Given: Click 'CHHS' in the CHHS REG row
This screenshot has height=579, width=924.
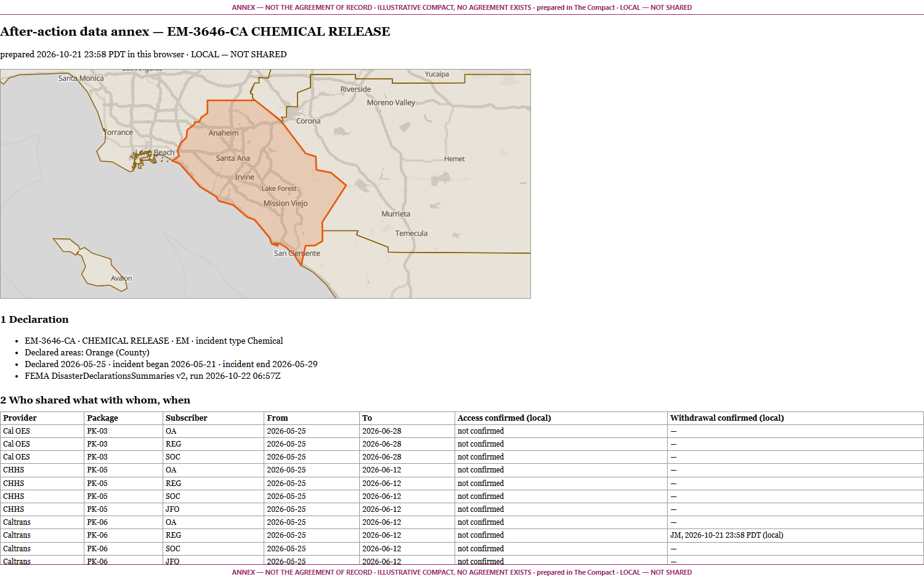Looking at the screenshot, I should pos(14,484).
